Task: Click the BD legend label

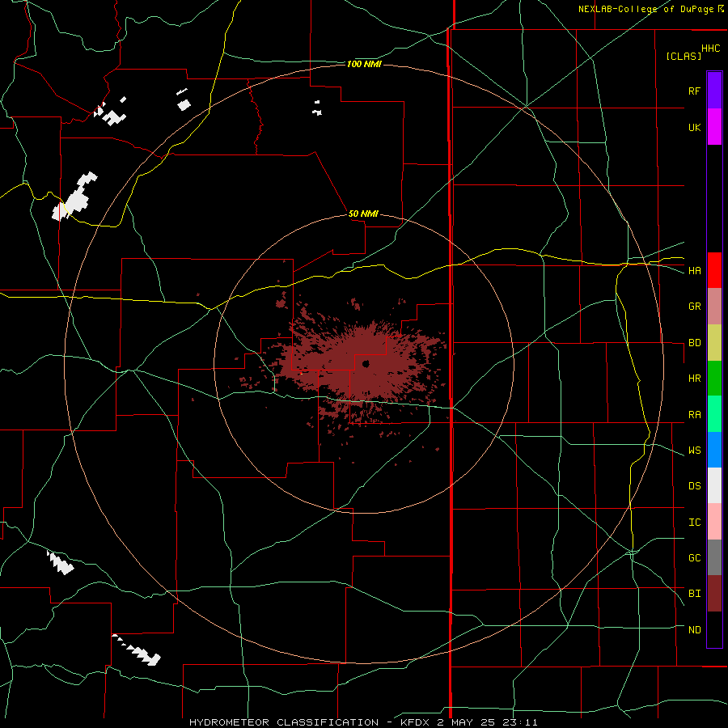Action: pyautogui.click(x=694, y=343)
